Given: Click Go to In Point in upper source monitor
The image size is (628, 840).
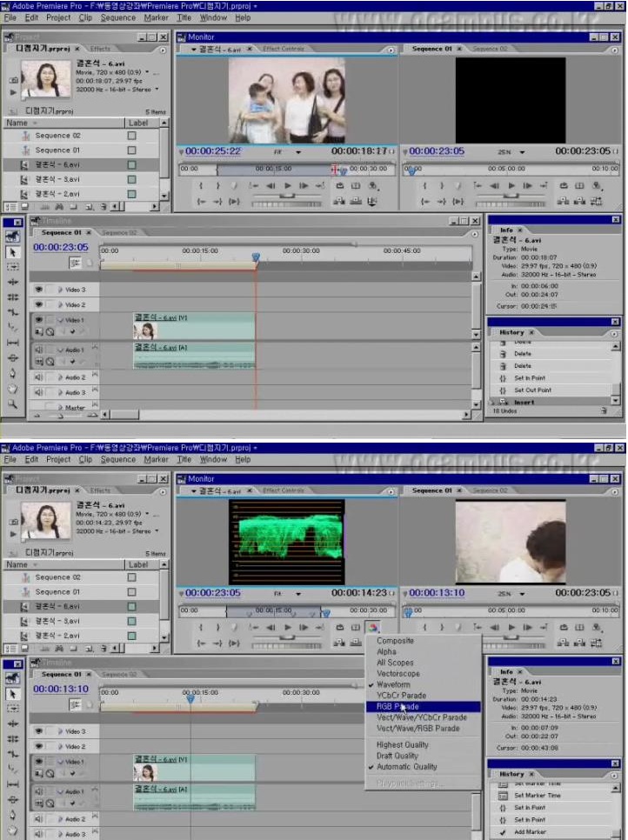Looking at the screenshot, I should [201, 202].
